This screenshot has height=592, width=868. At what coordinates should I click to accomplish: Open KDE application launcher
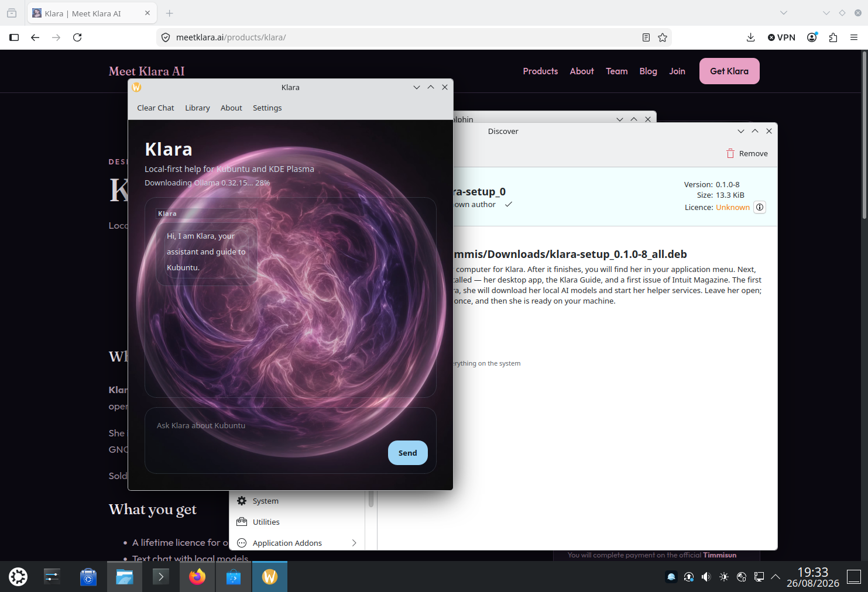tap(18, 577)
